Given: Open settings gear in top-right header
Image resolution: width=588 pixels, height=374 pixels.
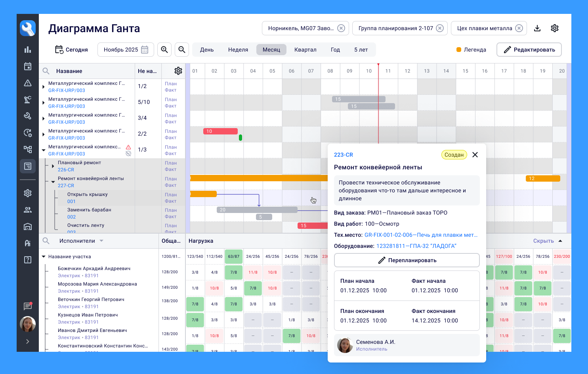Looking at the screenshot, I should pos(555,28).
